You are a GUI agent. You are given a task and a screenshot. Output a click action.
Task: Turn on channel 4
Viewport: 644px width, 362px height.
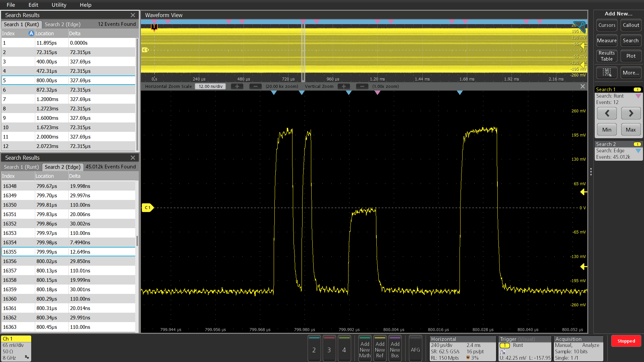(344, 348)
